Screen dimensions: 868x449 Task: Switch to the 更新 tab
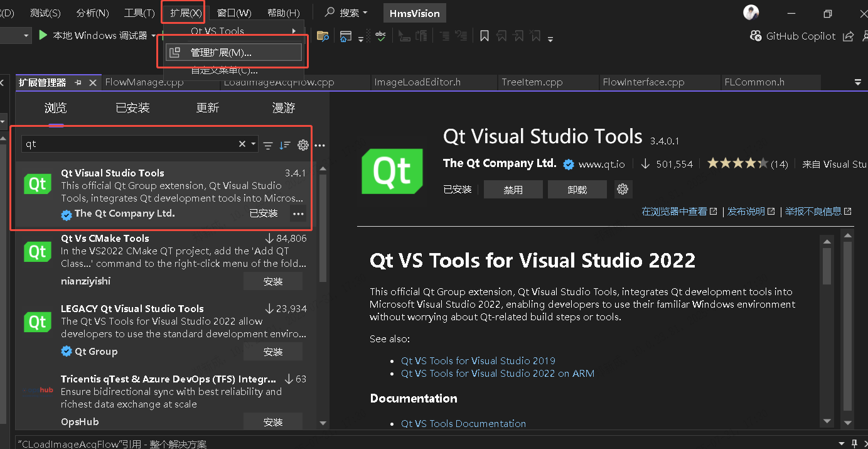(208, 108)
